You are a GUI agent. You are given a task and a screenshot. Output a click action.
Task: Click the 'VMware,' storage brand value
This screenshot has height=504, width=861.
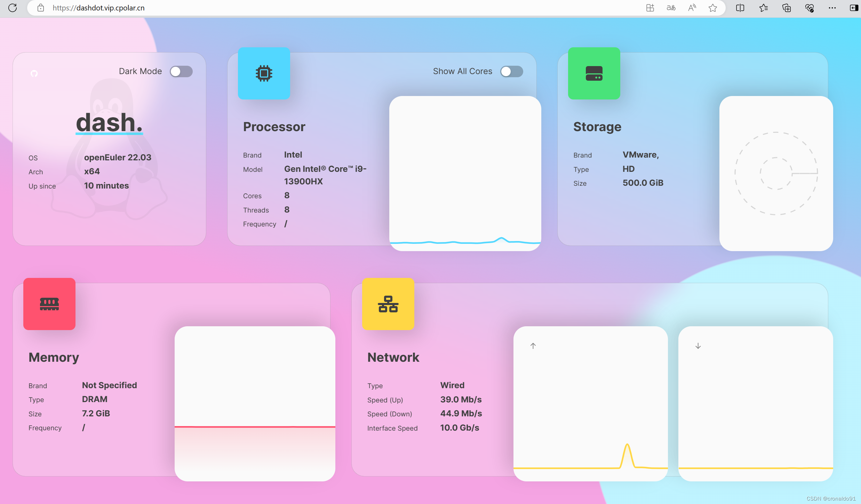tap(641, 154)
